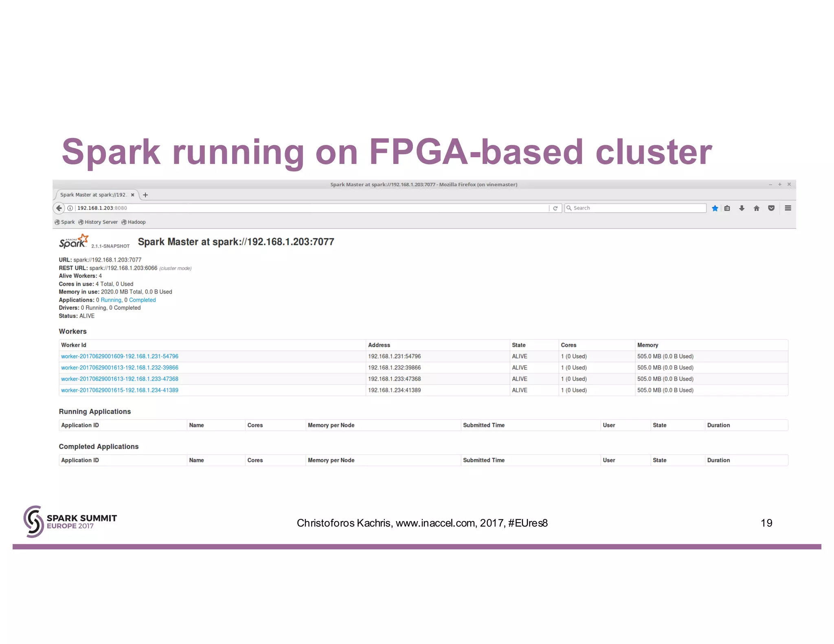The height and width of the screenshot is (644, 834).
Task: Click REST URL spark://192.168.1.203:6066 text
Action: (108, 268)
